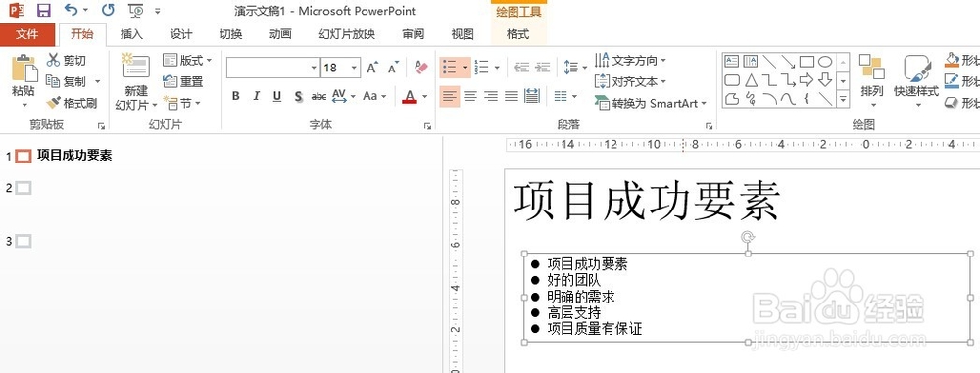Select the vertical text box shape
Viewport: 980px width, 373px height.
pyautogui.click(x=751, y=62)
